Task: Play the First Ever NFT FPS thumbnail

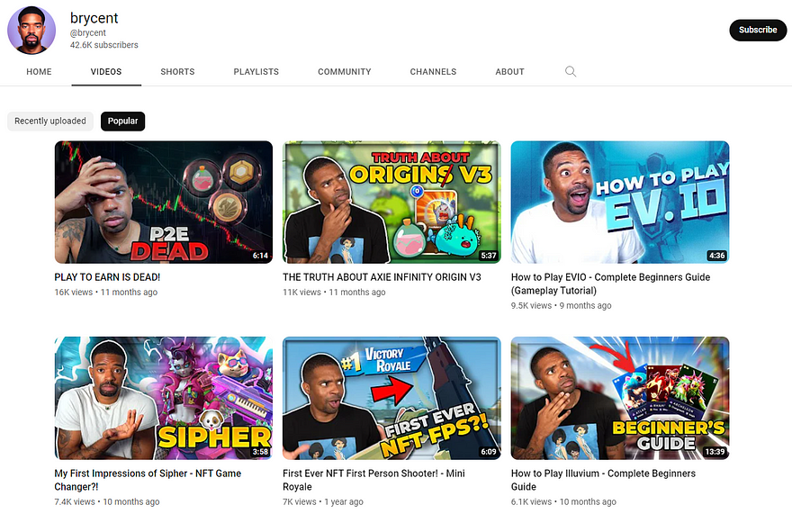Action: coord(392,398)
